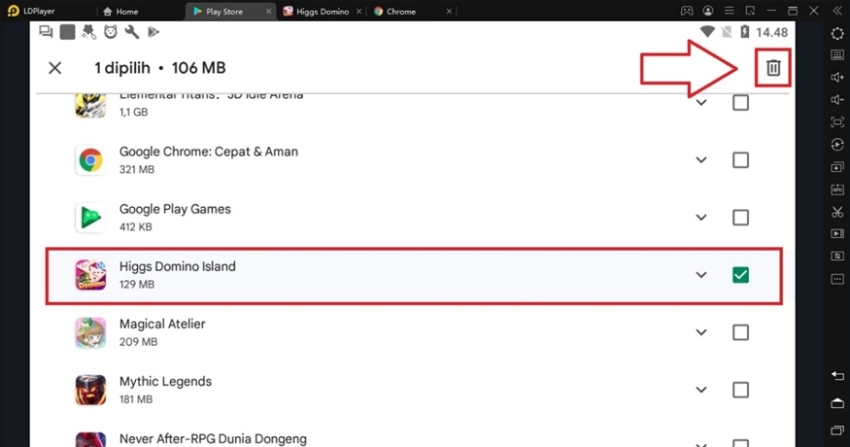This screenshot has height=447, width=850.
Task: Open the video recorder icon
Action: 837,234
